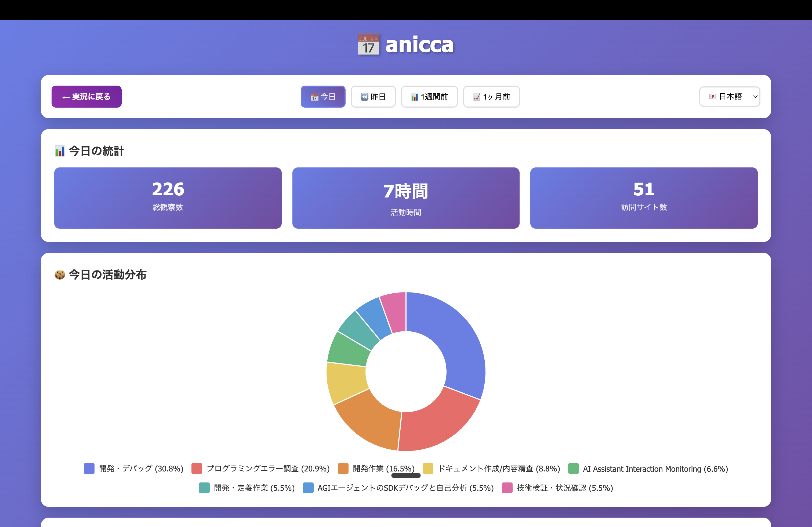Click the pink 技術検証・状況確認 legend swatch
Screen dimensions: 812x527
tap(507, 488)
